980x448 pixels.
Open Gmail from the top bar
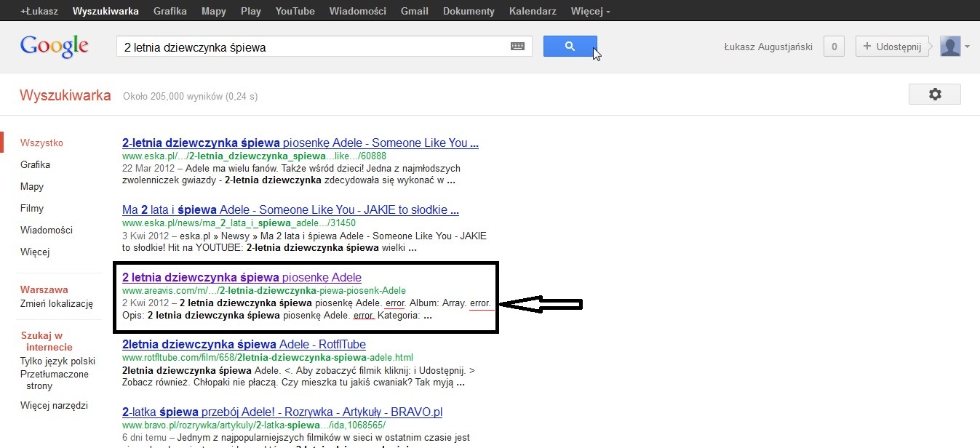tap(414, 12)
